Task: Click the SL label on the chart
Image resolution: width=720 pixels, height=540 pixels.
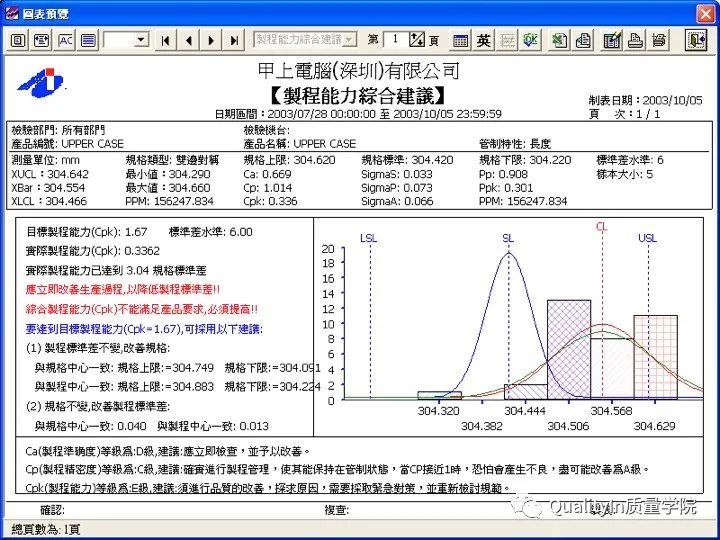Action: [x=508, y=238]
